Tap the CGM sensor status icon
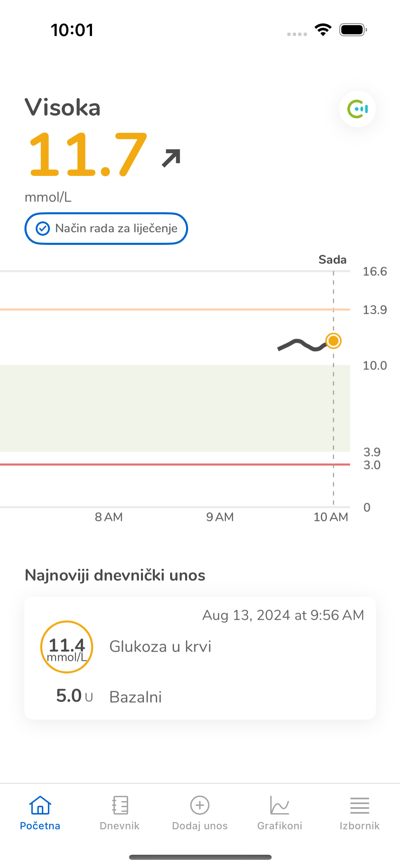Viewport: 400px width, 868px height. point(357,109)
